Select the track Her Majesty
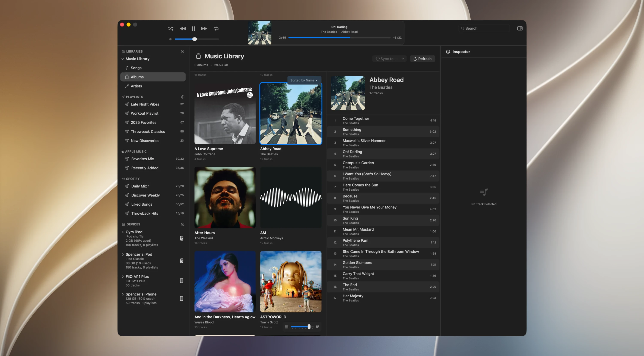Image resolution: width=644 pixels, height=356 pixels. [383, 298]
